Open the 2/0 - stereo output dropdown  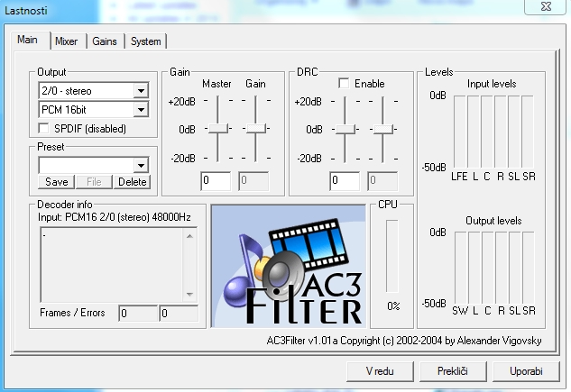tap(94, 90)
